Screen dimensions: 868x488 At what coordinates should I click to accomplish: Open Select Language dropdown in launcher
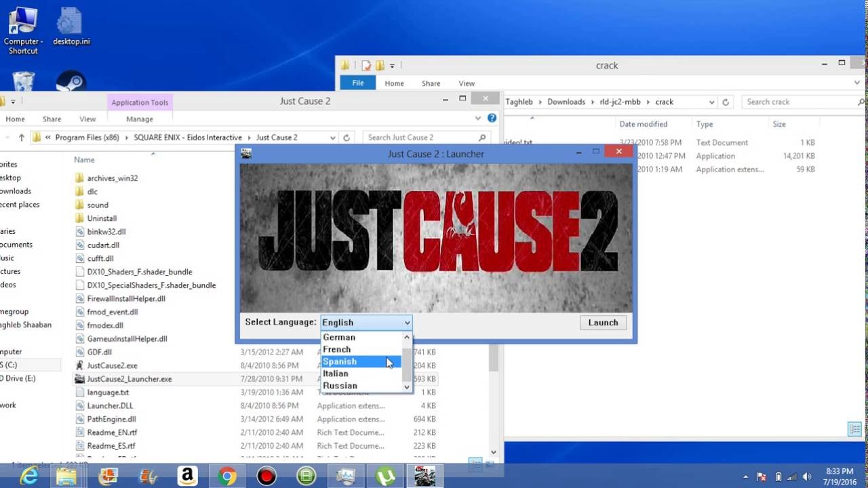click(366, 323)
